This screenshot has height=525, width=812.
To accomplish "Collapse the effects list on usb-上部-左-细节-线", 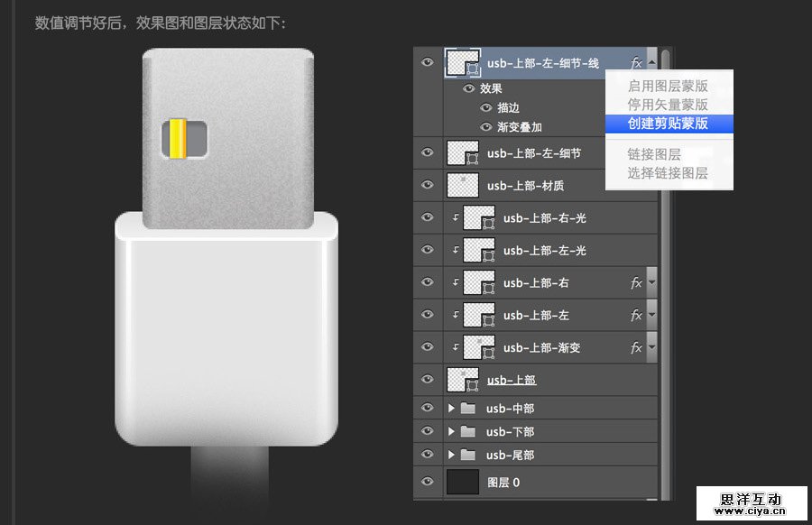I will [x=651, y=62].
